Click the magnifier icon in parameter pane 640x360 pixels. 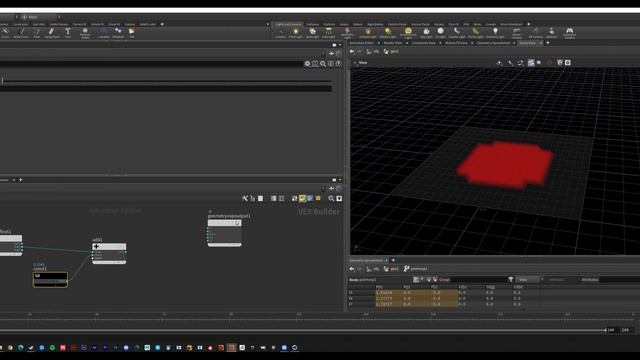323,64
